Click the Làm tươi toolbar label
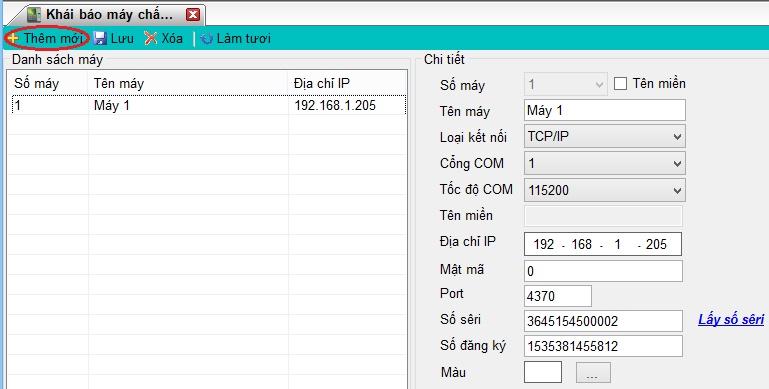This screenshot has width=769, height=389. click(x=243, y=38)
